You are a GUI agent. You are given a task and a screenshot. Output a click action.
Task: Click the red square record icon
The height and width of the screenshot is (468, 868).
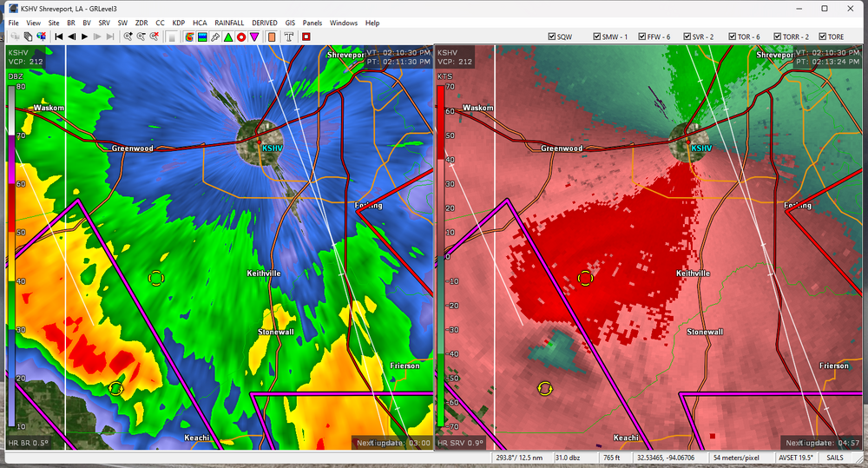(x=306, y=36)
